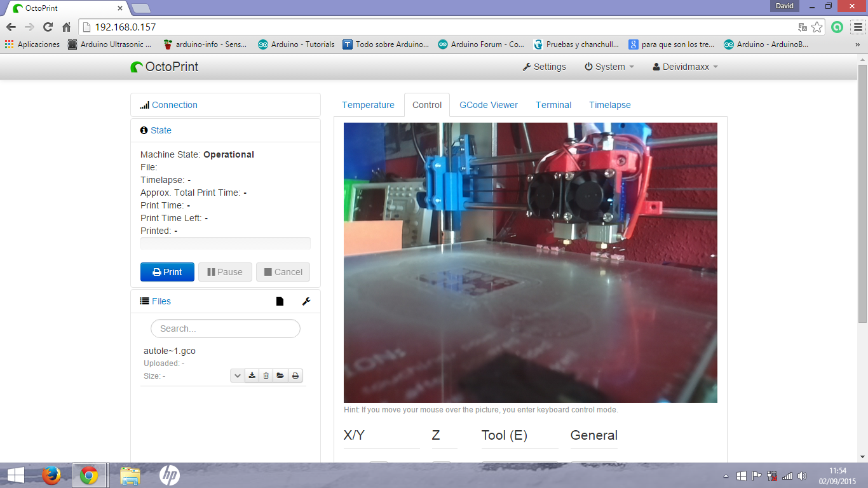Expand the Deividmaxx user dropdown
The height and width of the screenshot is (488, 868).
point(686,67)
